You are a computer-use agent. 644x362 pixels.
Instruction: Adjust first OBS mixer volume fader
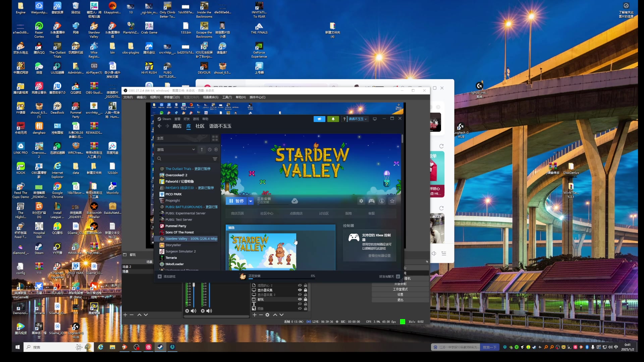[194, 285]
